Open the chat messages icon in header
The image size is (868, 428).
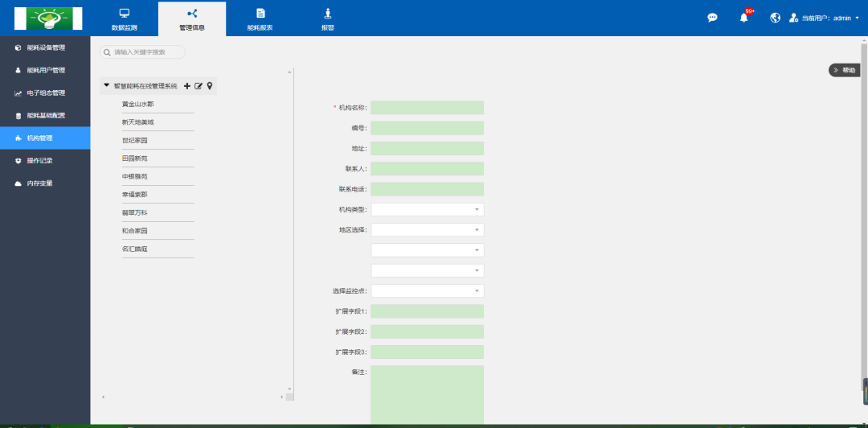coord(712,18)
